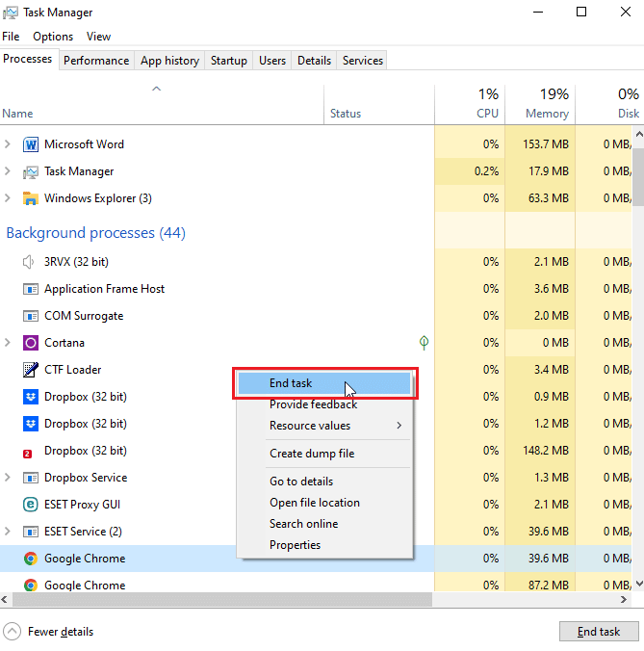Image resolution: width=644 pixels, height=651 pixels.
Task: Select the Application Frame Host row name
Action: [x=104, y=289]
